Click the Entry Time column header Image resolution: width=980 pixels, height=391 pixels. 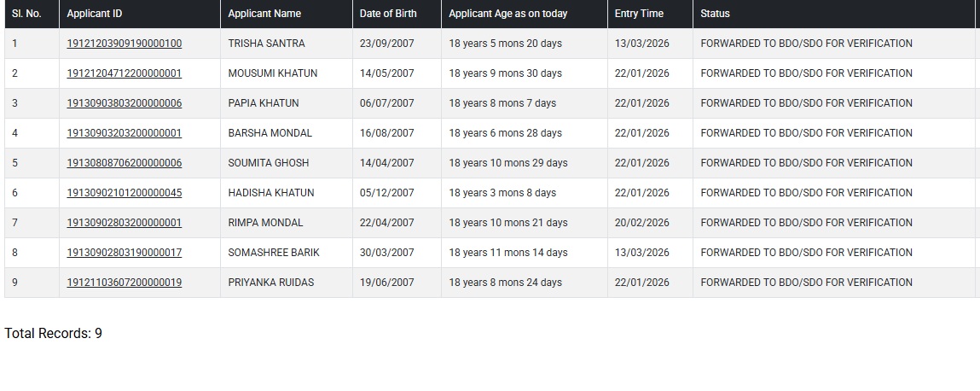point(639,14)
